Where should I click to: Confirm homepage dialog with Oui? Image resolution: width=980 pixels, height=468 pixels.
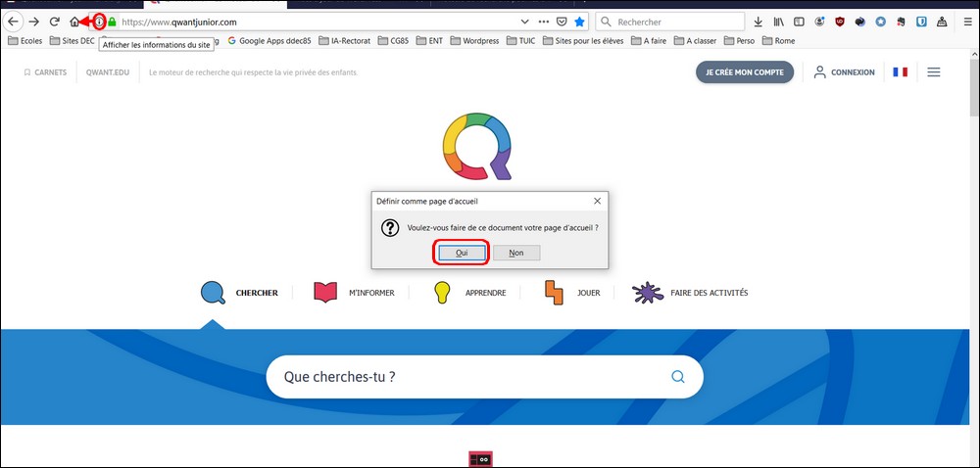462,253
